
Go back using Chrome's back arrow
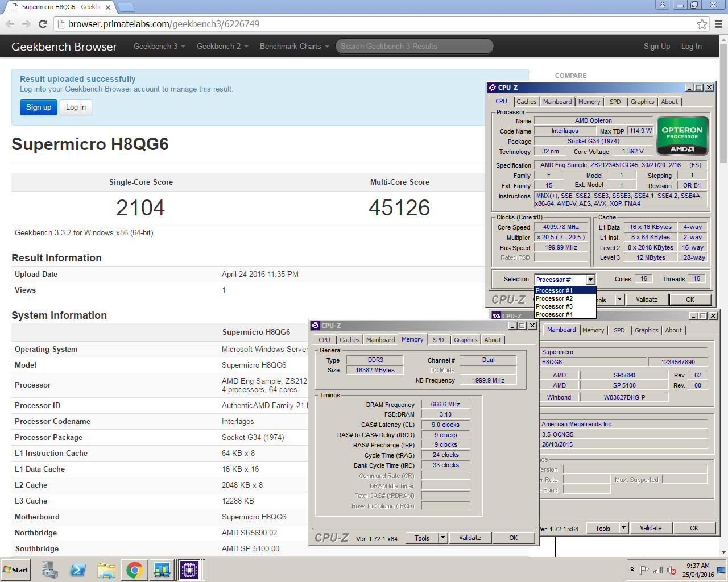pyautogui.click(x=10, y=24)
